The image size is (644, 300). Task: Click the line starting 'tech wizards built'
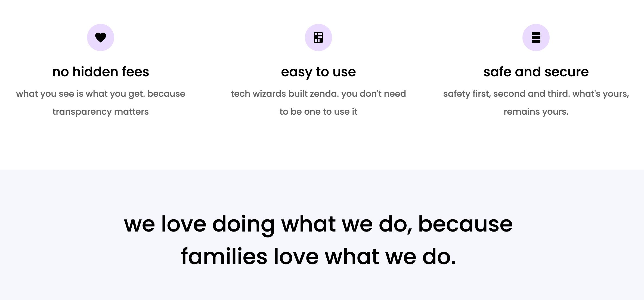(x=318, y=94)
